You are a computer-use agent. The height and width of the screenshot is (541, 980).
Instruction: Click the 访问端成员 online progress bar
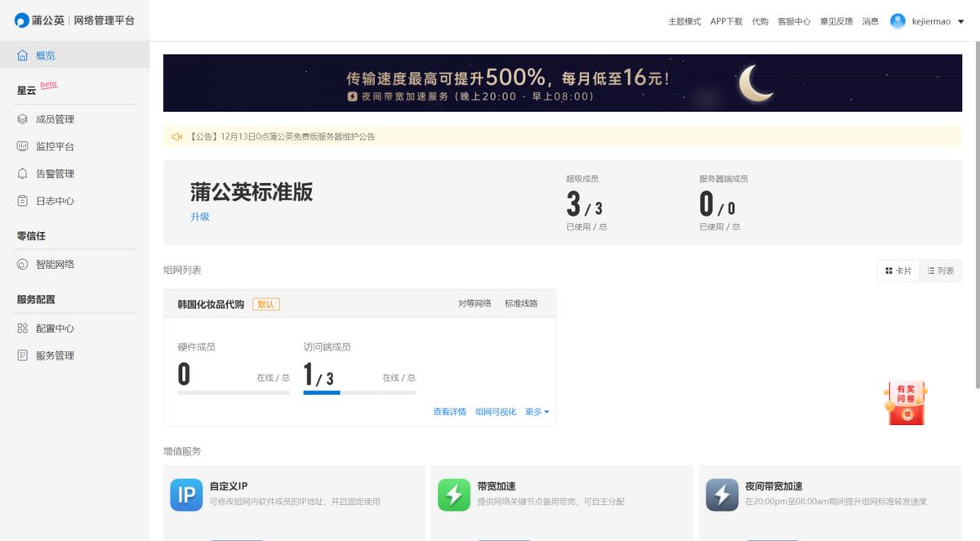coord(321,391)
